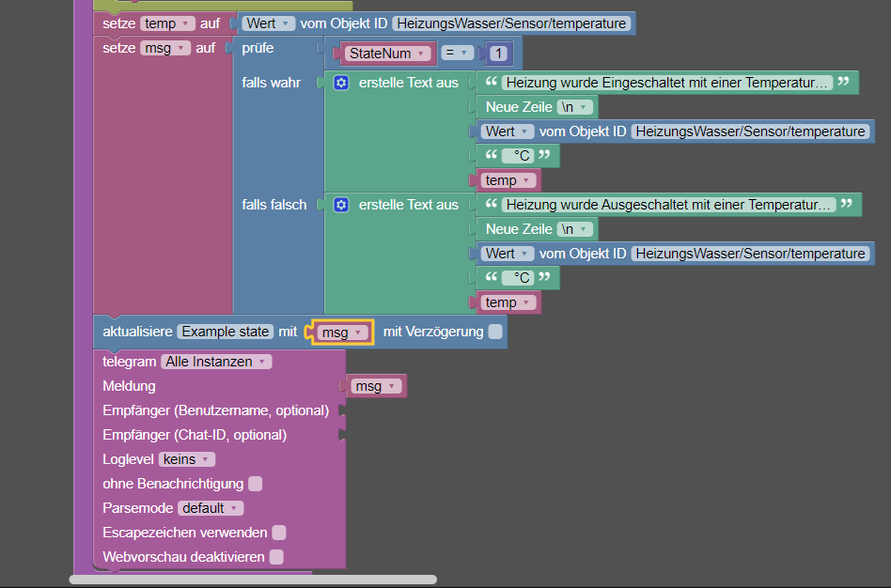
Task: Open the 'Neue Zeile \n' dropdown under falls wahr
Action: point(574,107)
